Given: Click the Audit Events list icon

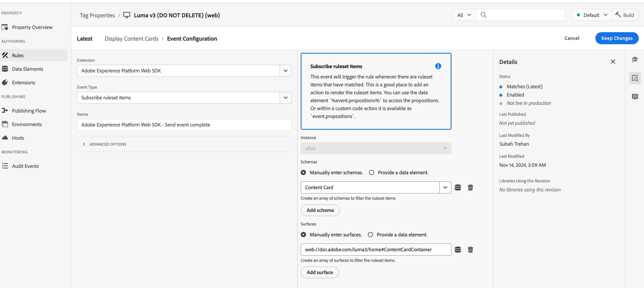Looking at the screenshot, I should click(5, 166).
